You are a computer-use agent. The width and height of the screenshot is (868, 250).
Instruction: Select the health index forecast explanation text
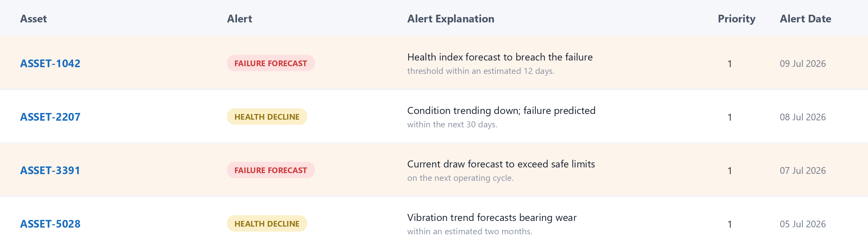(500, 64)
